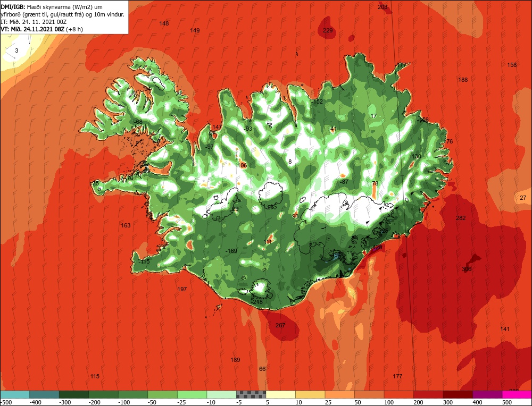Click flux value 189 in the southern ocean

point(235,360)
